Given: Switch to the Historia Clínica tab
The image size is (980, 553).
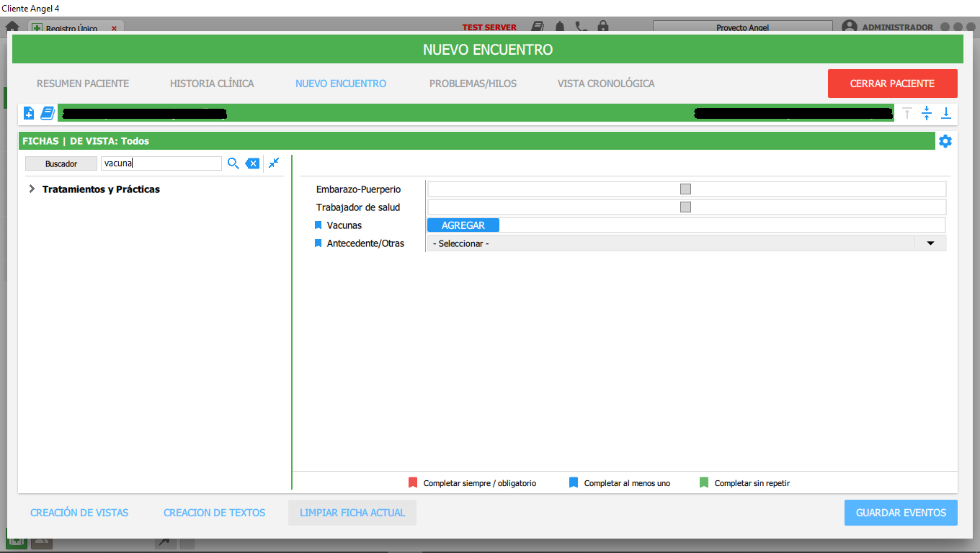Looking at the screenshot, I should click(212, 84).
